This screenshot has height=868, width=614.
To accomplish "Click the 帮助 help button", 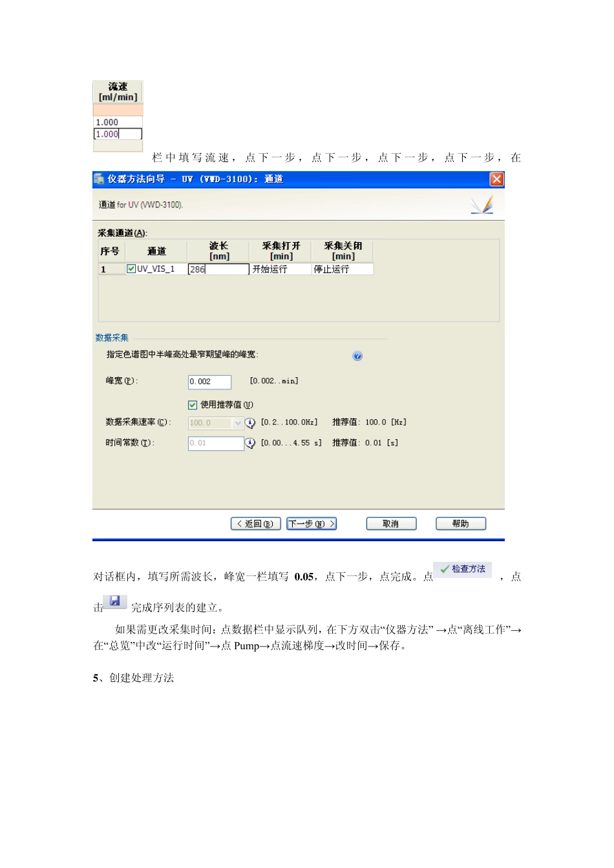I will (x=461, y=524).
